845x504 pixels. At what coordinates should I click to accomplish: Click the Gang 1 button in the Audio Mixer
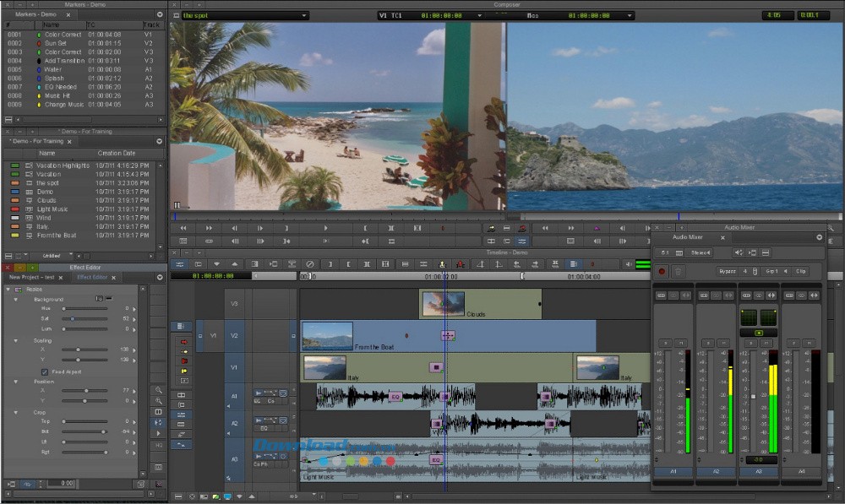pyautogui.click(x=771, y=271)
